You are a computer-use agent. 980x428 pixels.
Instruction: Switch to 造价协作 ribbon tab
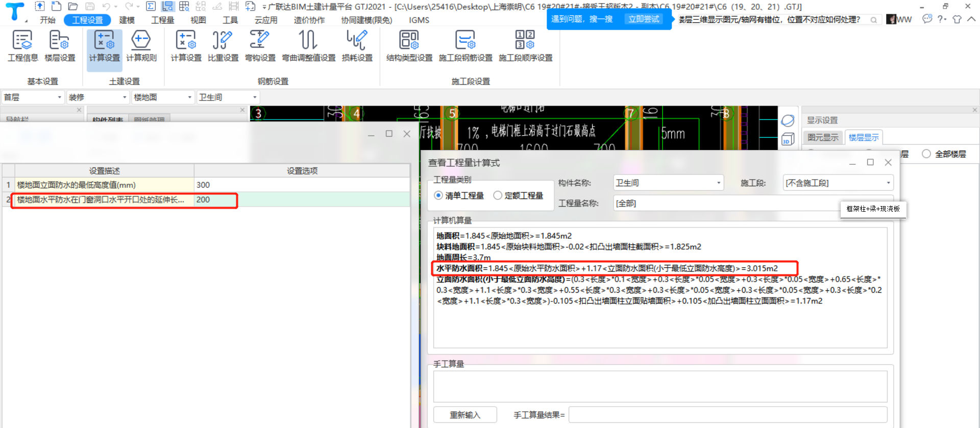tap(309, 20)
